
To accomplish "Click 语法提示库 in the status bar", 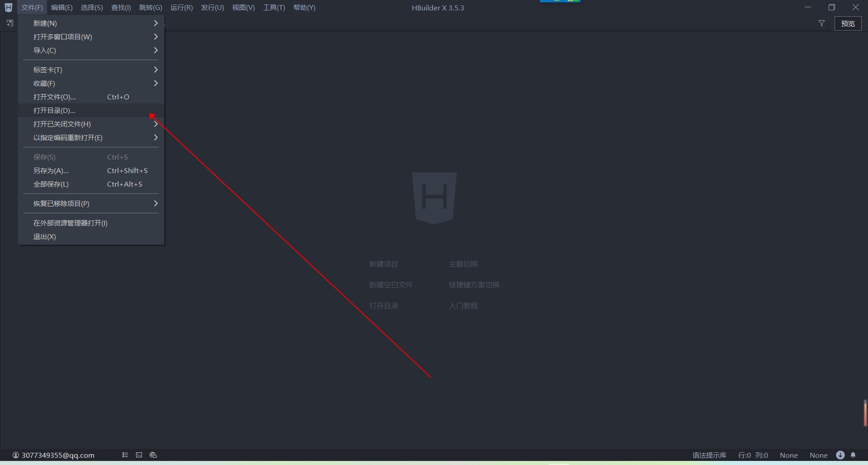I will 709,455.
